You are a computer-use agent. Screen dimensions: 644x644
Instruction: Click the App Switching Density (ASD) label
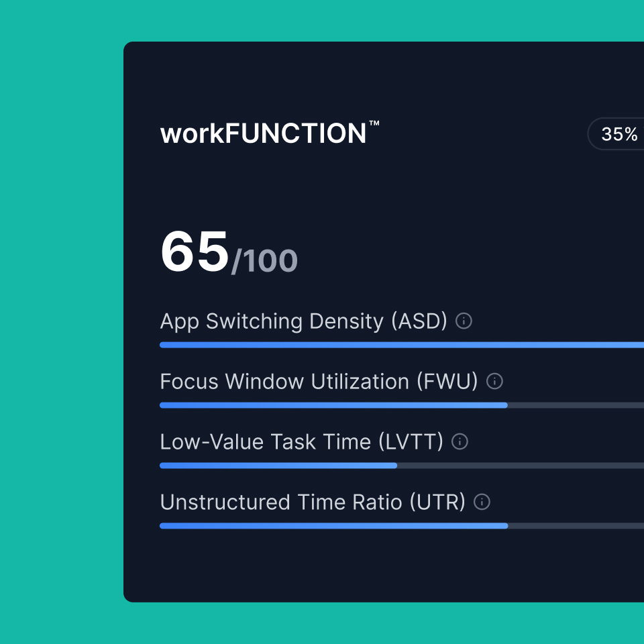coord(303,321)
